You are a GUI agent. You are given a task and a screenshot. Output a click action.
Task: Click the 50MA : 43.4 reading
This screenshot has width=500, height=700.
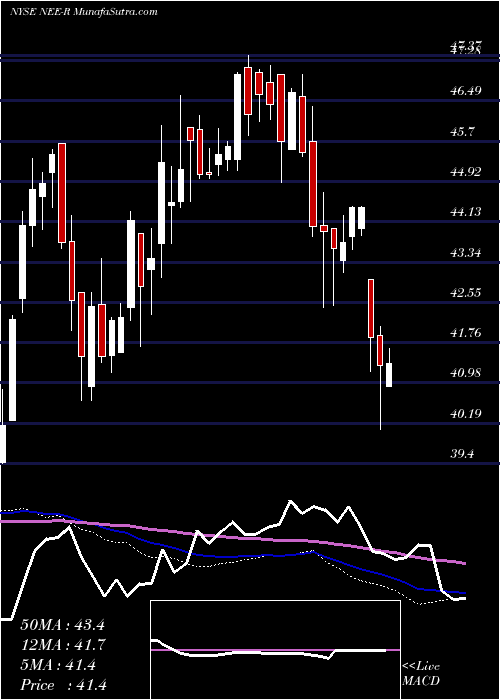(x=62, y=625)
